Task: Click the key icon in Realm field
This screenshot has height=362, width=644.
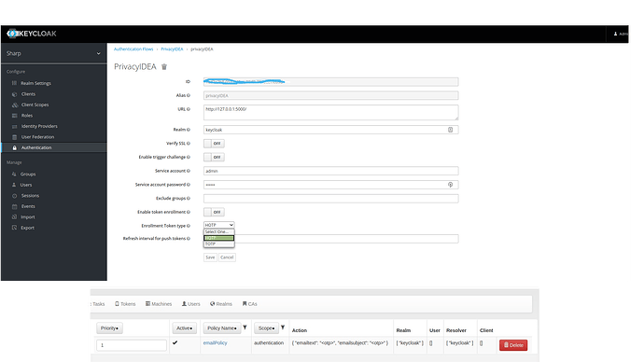Action: pos(450,130)
